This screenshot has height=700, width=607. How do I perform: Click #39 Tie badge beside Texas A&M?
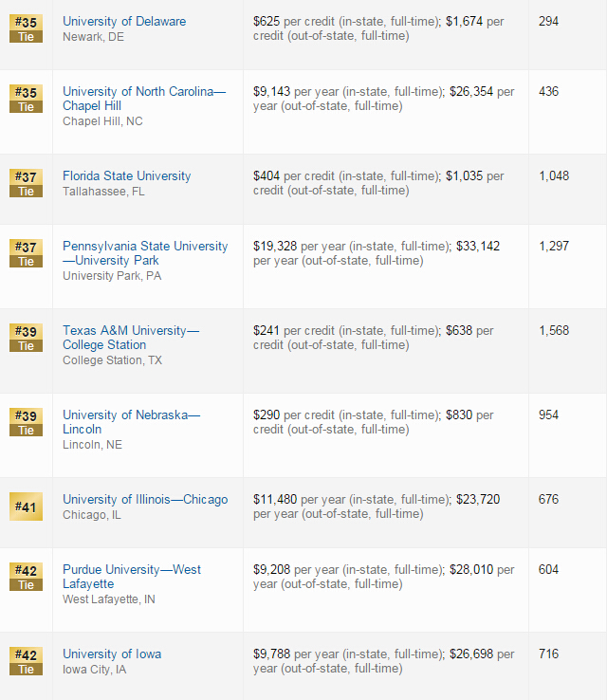coord(26,338)
